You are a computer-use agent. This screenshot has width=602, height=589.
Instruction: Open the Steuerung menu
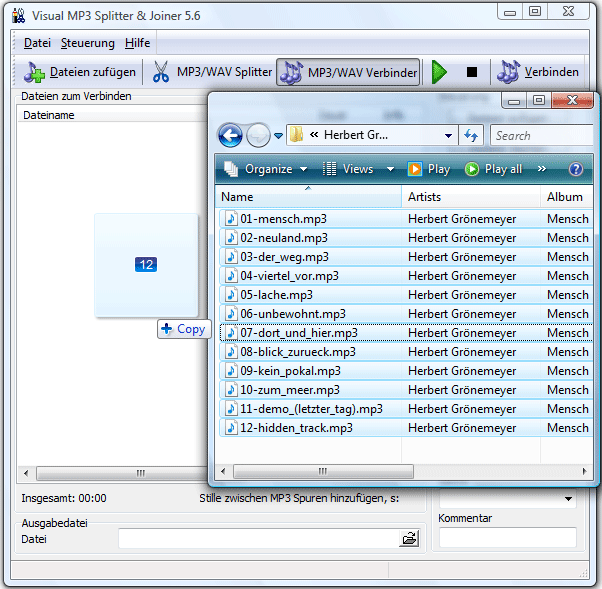coord(88,43)
